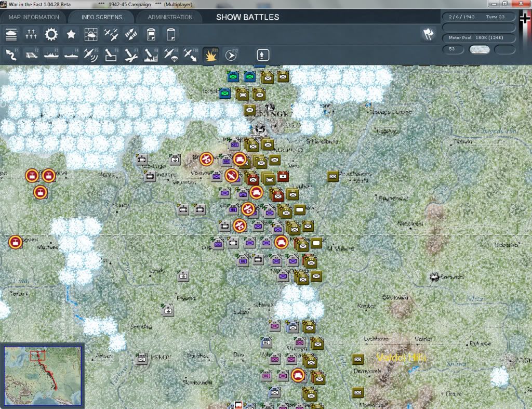Enable F8 bomb city mode
Image resolution: width=532 pixels, height=409 pixels.
click(151, 55)
